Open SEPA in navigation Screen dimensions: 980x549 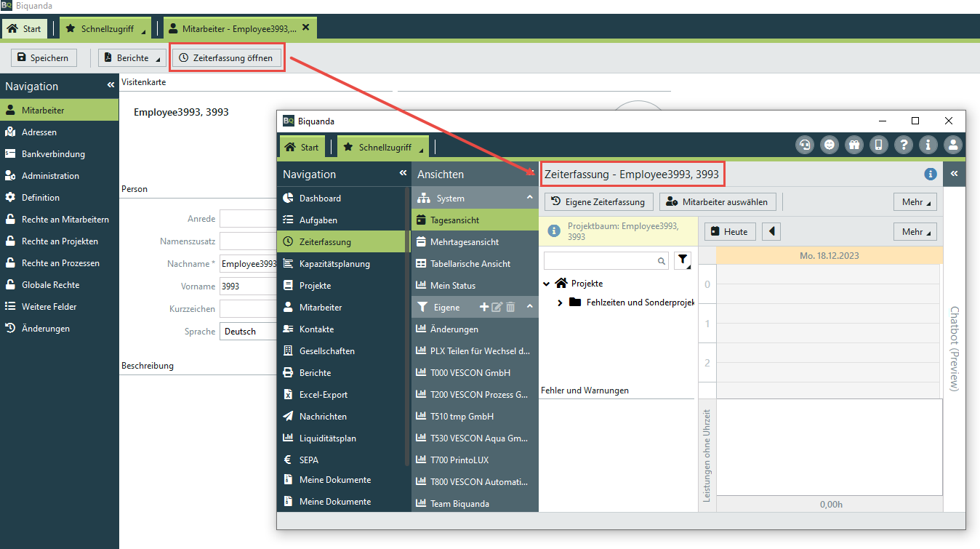coord(344,460)
